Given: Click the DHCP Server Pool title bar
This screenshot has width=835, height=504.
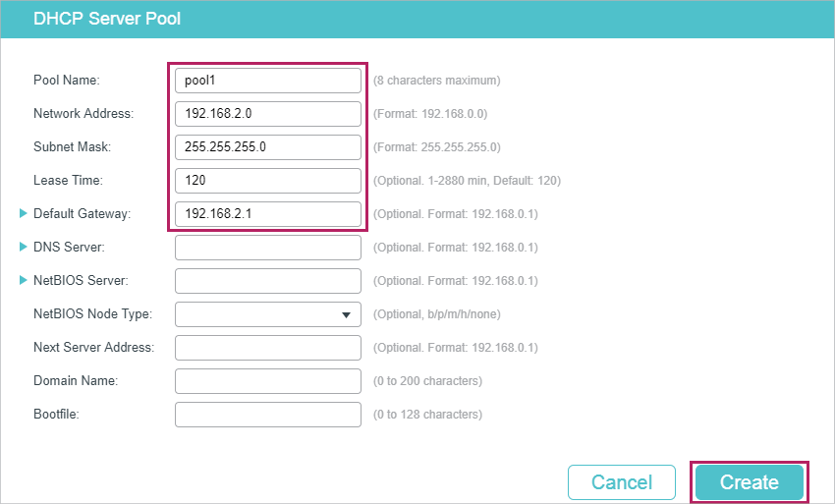Looking at the screenshot, I should coord(417,20).
